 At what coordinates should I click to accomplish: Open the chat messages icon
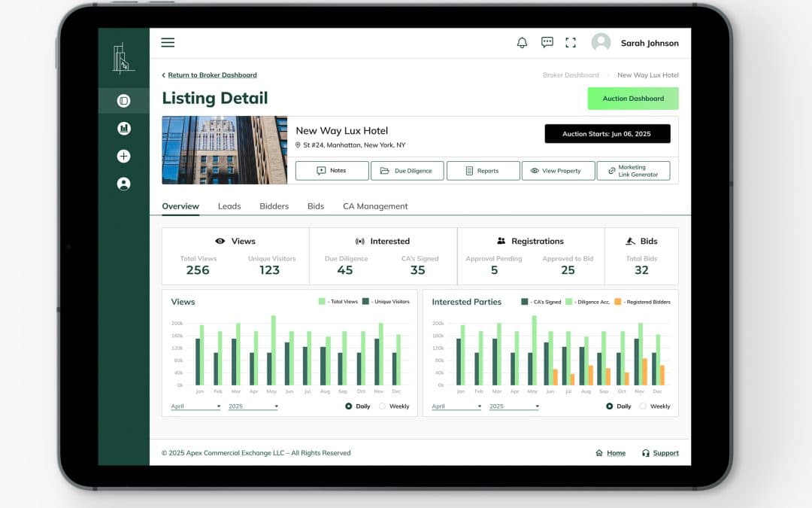click(547, 43)
